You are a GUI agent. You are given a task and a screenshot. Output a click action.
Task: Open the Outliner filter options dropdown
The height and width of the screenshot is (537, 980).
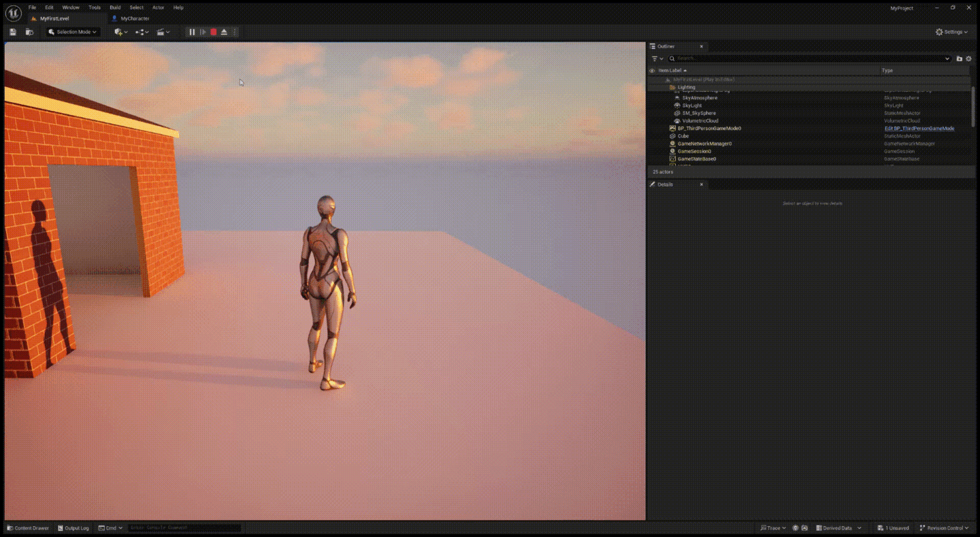(x=657, y=59)
